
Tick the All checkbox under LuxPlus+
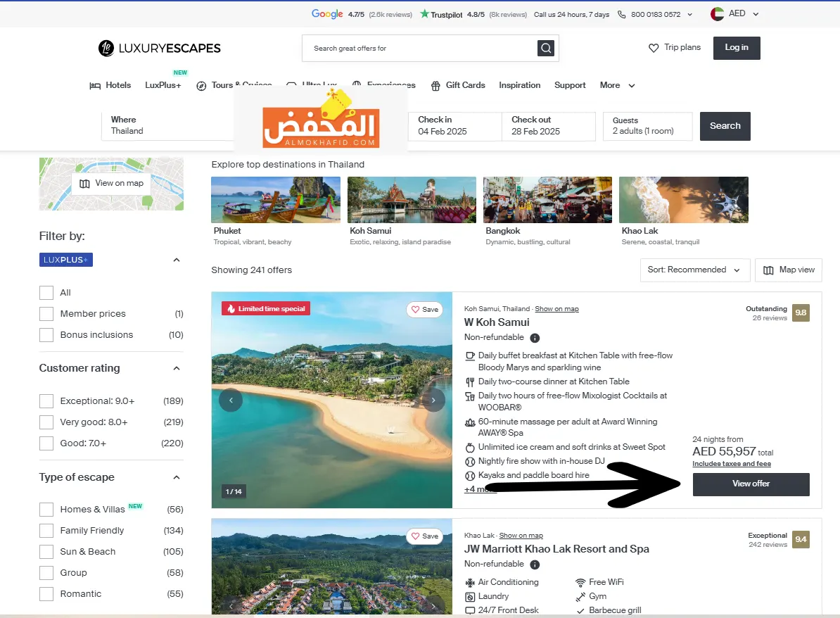[x=46, y=293]
